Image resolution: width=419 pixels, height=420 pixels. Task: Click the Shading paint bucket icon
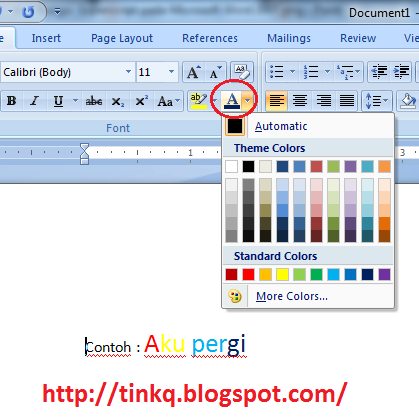408,100
